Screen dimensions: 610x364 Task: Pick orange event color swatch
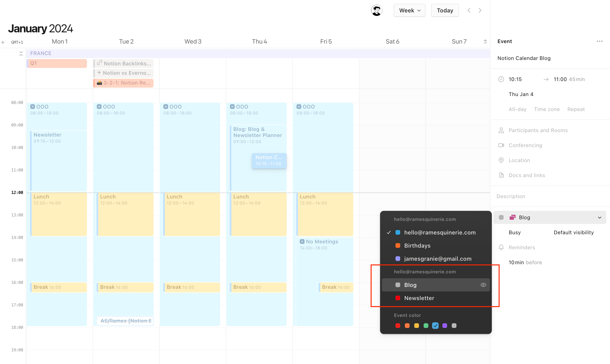tap(407, 326)
